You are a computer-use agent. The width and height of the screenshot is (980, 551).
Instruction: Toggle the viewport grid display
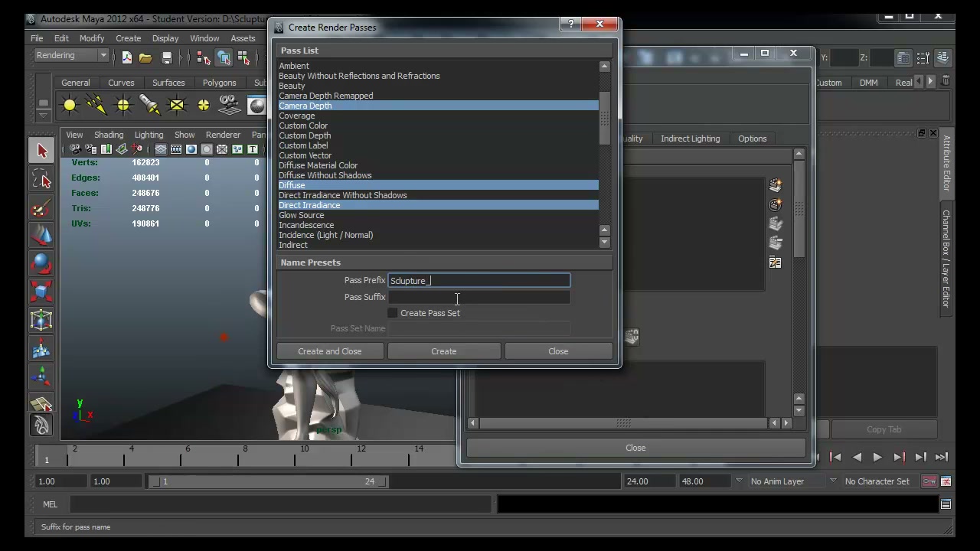pos(161,149)
